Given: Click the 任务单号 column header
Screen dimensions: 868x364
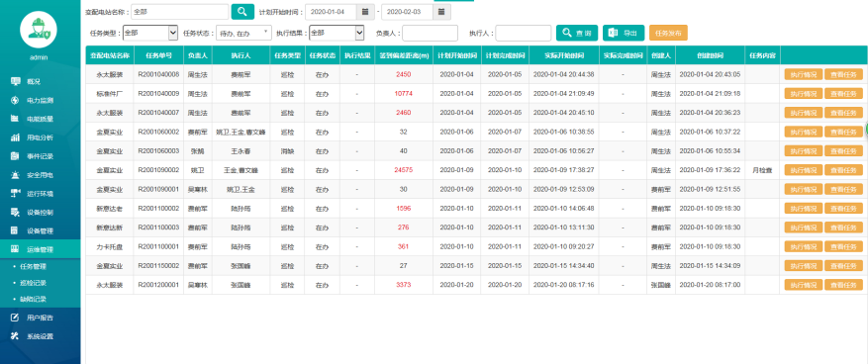Looking at the screenshot, I should [x=158, y=55].
